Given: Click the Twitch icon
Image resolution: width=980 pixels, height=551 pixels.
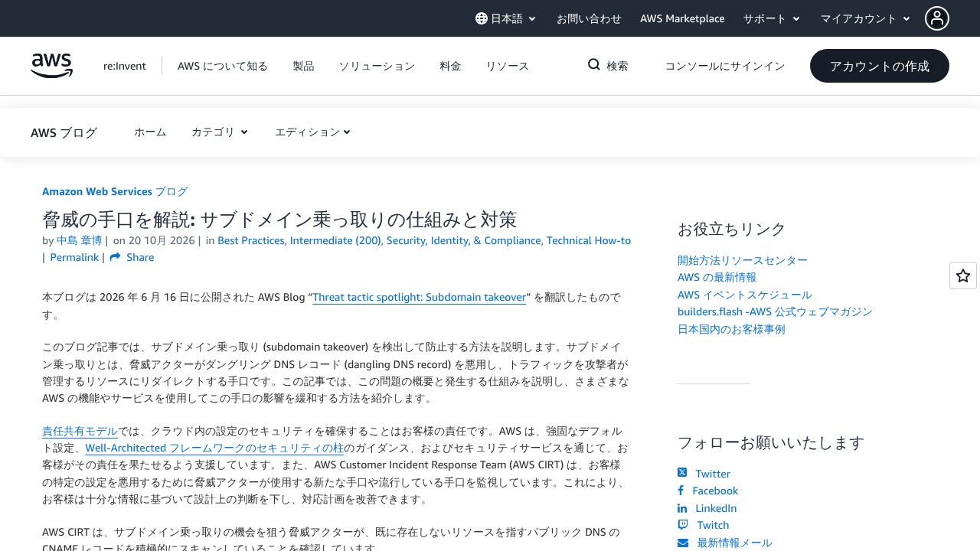Looking at the screenshot, I should click(x=683, y=525).
